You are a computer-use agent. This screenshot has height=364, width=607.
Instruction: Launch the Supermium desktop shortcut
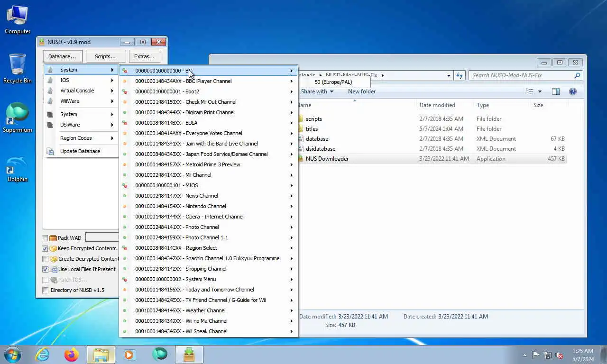click(x=18, y=118)
